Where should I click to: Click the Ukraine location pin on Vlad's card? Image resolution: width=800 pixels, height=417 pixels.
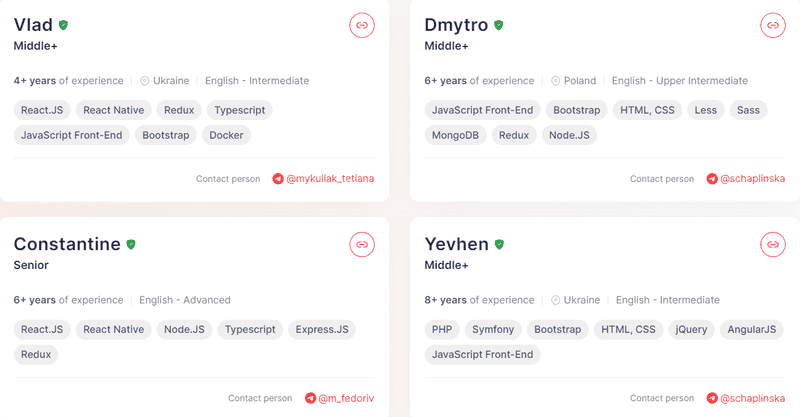(x=145, y=81)
